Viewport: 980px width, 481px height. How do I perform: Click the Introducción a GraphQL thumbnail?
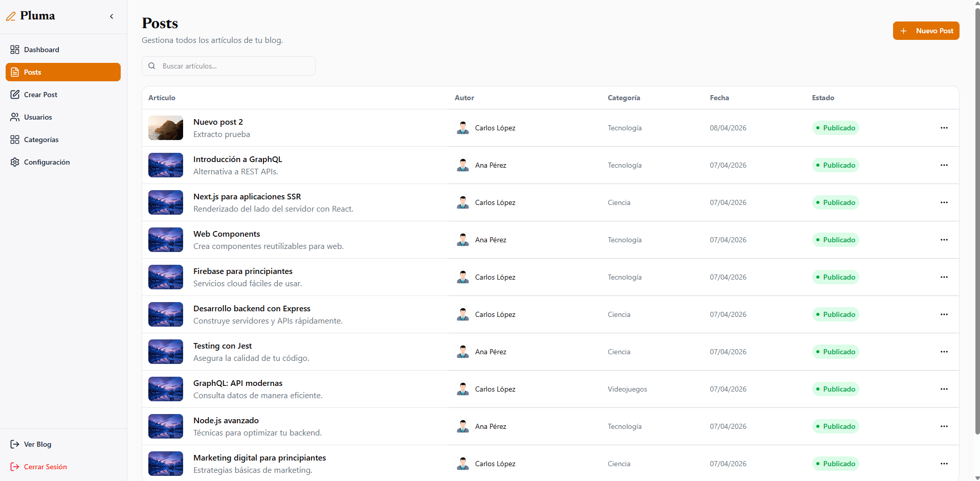click(166, 165)
